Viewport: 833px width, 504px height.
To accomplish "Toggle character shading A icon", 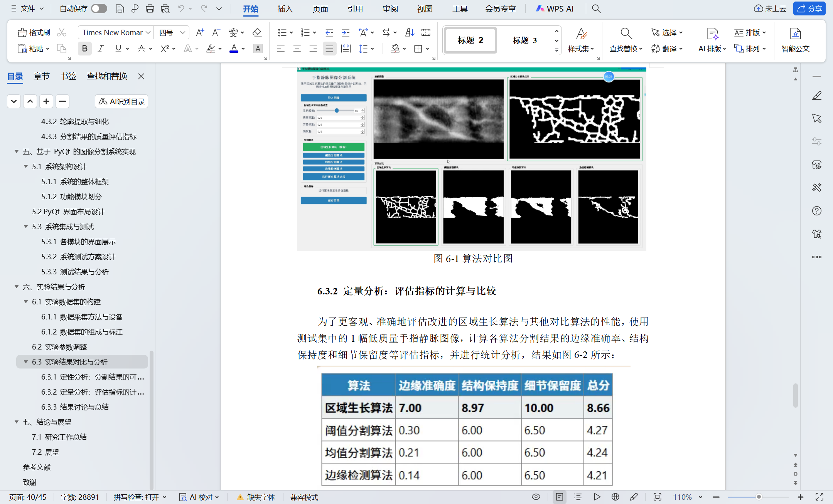I will pos(258,49).
